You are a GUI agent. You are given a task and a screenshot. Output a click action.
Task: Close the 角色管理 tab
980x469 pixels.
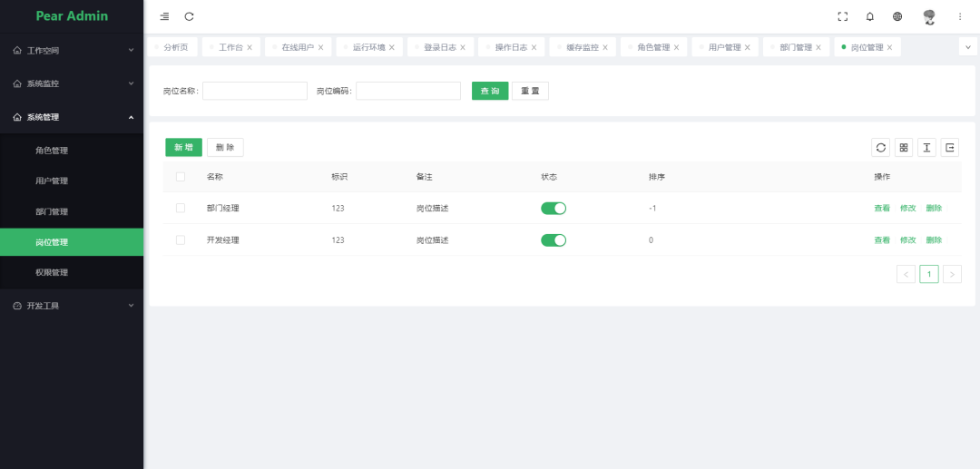(x=676, y=47)
